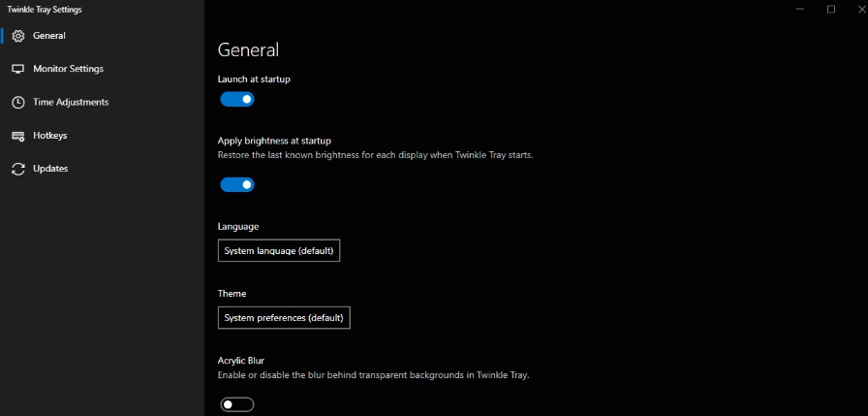This screenshot has height=416, width=868.
Task: Maximize the Twinkle Tray Settings window
Action: coord(831,10)
